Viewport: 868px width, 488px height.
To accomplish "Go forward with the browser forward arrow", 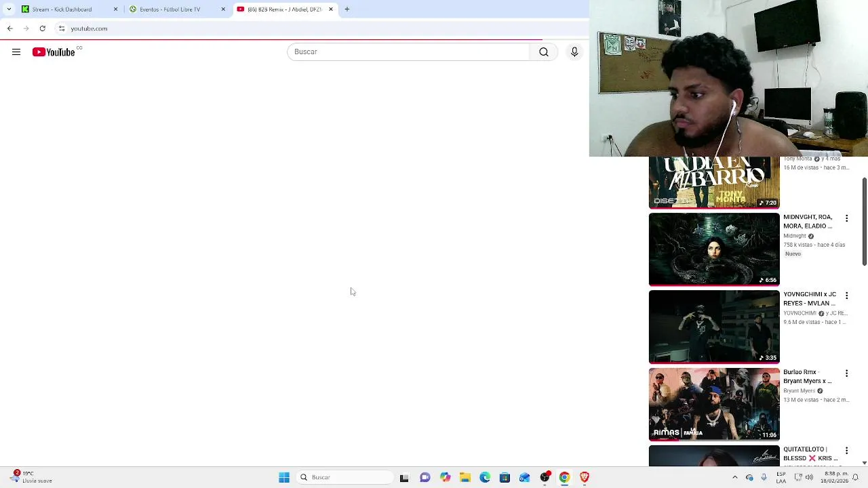I will [26, 28].
